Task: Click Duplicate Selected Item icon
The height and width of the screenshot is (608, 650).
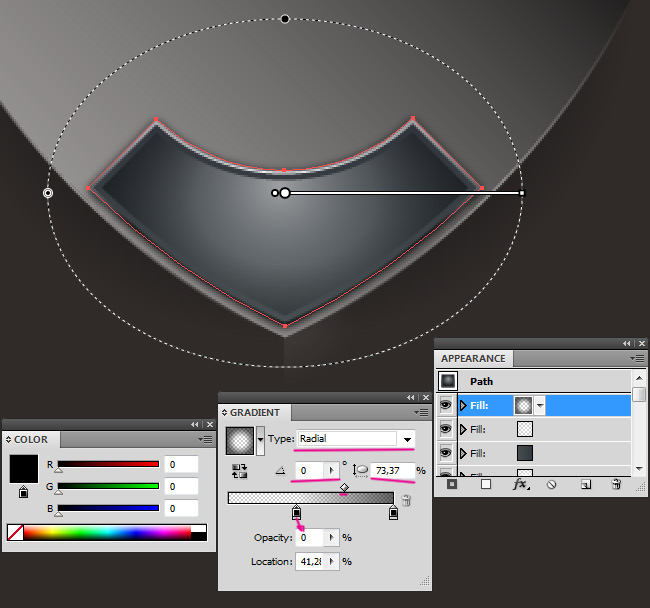Action: [585, 484]
